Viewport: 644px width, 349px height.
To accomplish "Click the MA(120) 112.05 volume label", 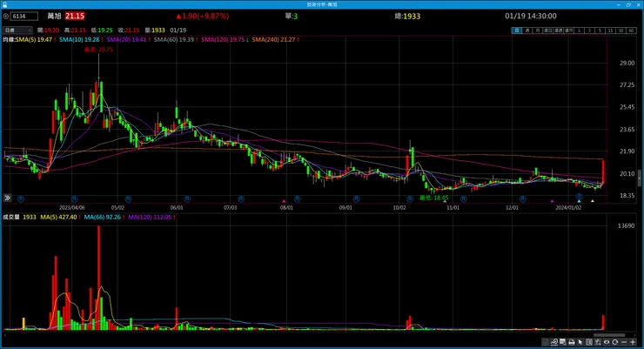I will (x=150, y=218).
